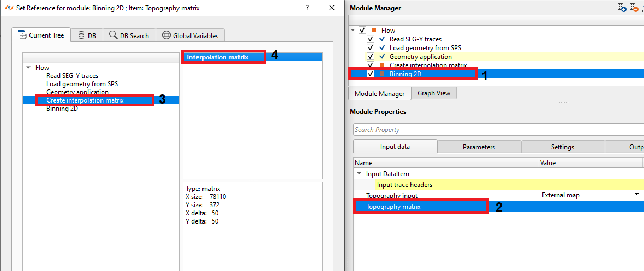
Task: Click the orange status square next to Binning 2D
Action: (x=382, y=74)
